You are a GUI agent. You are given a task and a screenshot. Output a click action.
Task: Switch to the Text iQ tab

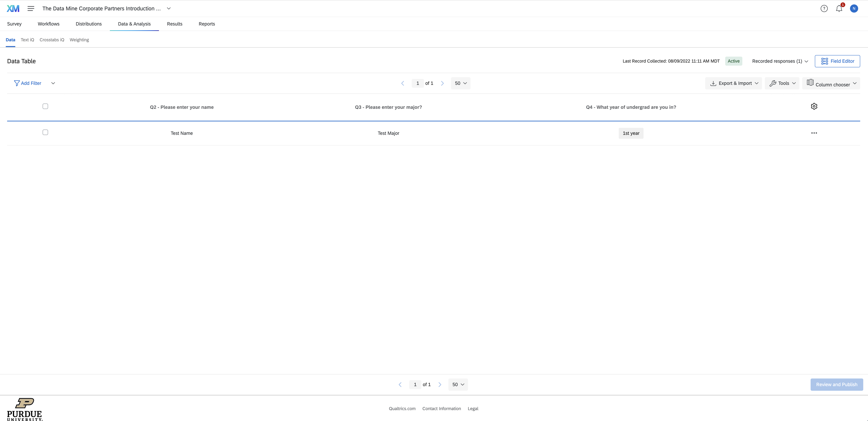27,39
